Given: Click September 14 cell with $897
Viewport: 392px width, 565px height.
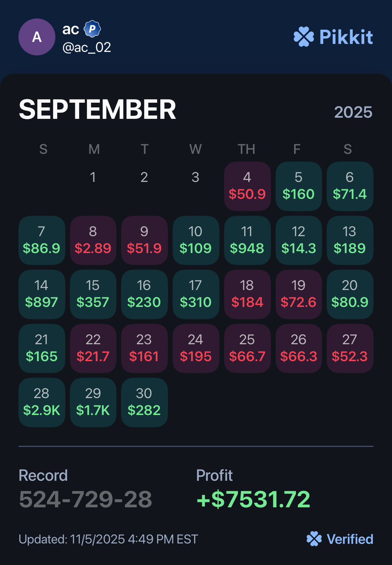Looking at the screenshot, I should tap(42, 294).
